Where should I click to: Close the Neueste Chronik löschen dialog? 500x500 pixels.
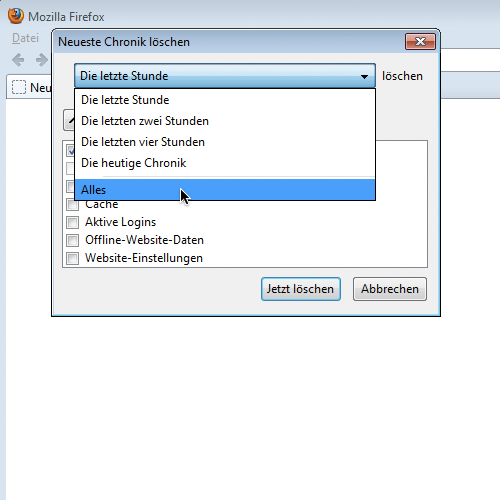pos(420,42)
